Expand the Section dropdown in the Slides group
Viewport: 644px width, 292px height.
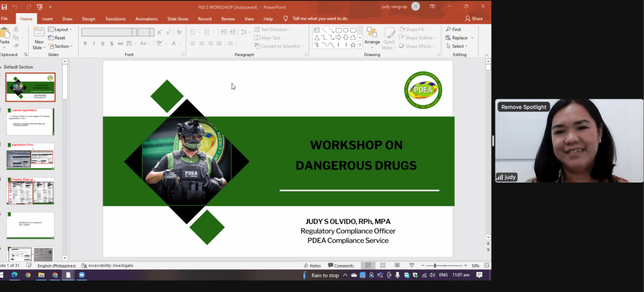62,46
